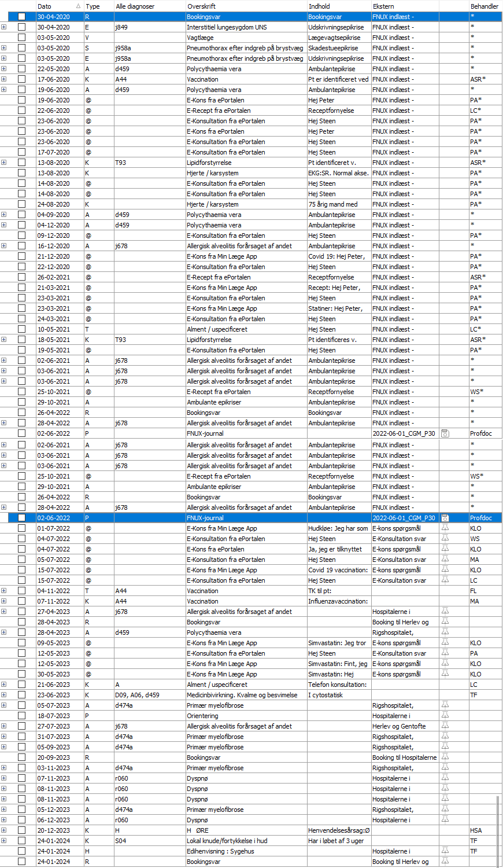Click the Alle diagnoser column header
The height and width of the screenshot is (868, 503).
[149, 6]
